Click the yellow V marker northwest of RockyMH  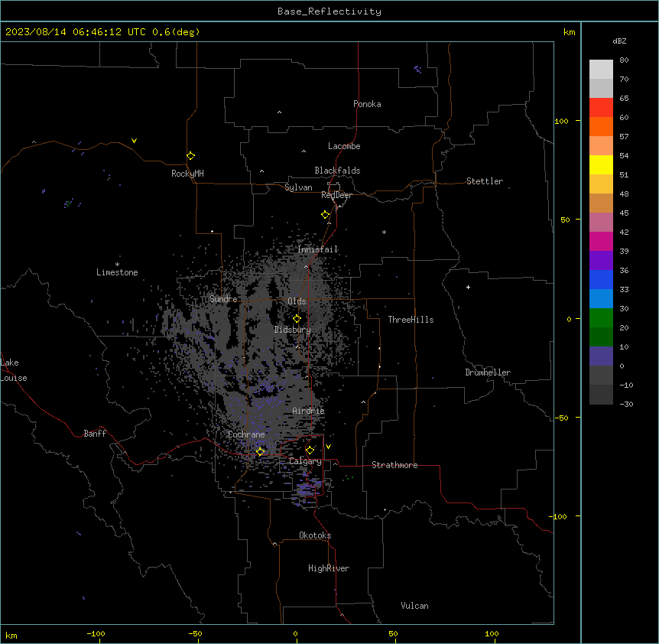click(134, 141)
